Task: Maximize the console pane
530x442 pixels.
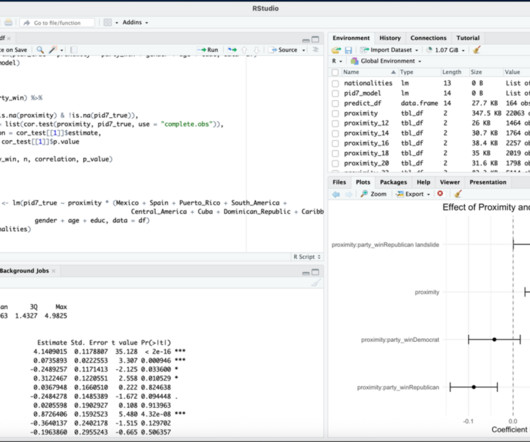Action: point(315,272)
